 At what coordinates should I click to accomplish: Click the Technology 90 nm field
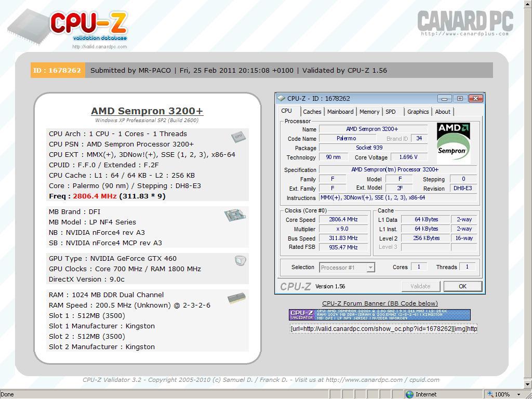click(334, 157)
